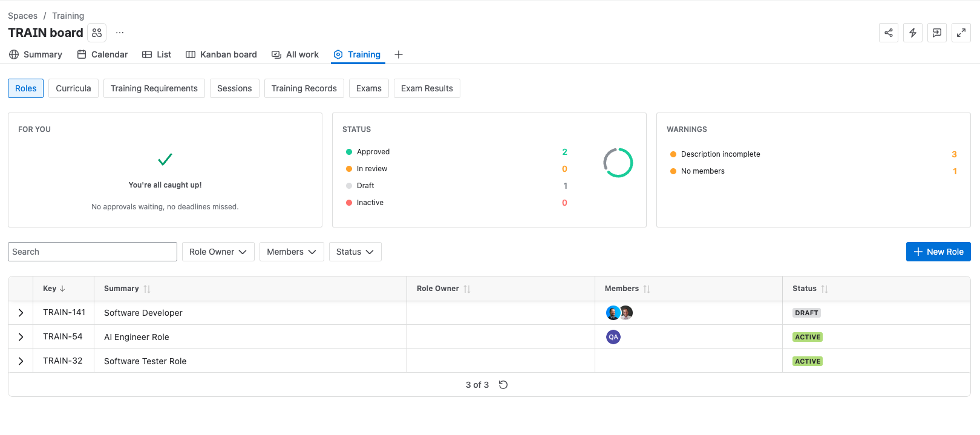Open the team members icon beside TRAIN board
This screenshot has height=435, width=980.
click(x=97, y=33)
